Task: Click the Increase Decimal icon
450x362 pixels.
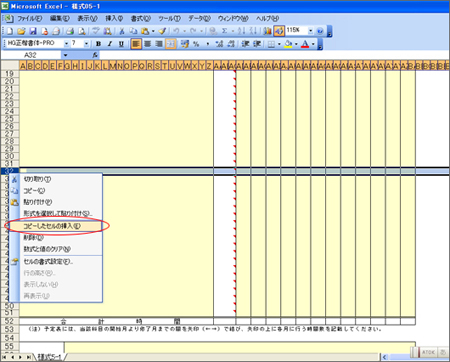Action: pyautogui.click(x=219, y=44)
